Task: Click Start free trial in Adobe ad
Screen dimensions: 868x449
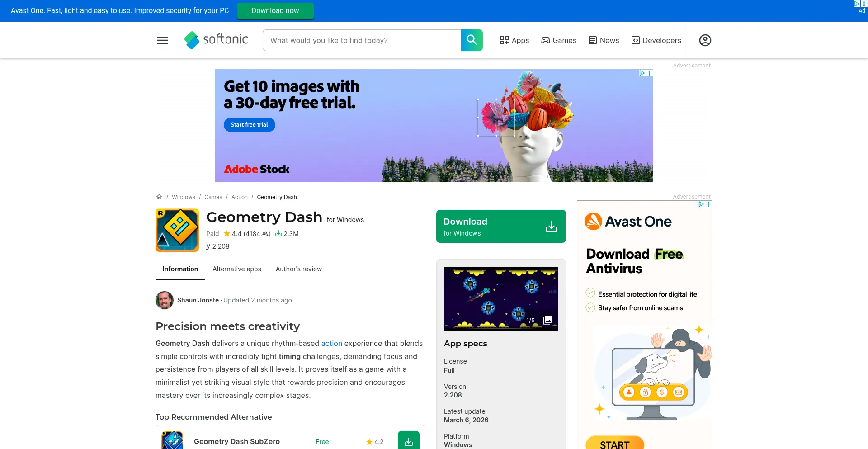Action: [249, 124]
